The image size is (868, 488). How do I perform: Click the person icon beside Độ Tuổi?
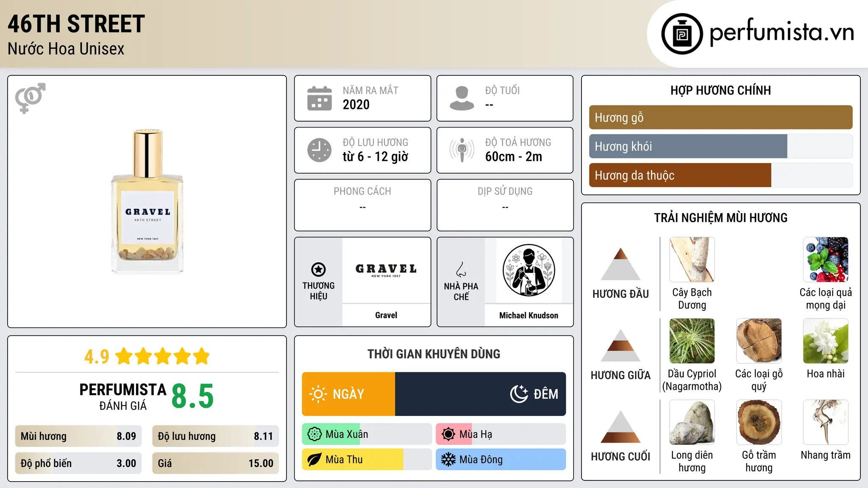point(462,98)
